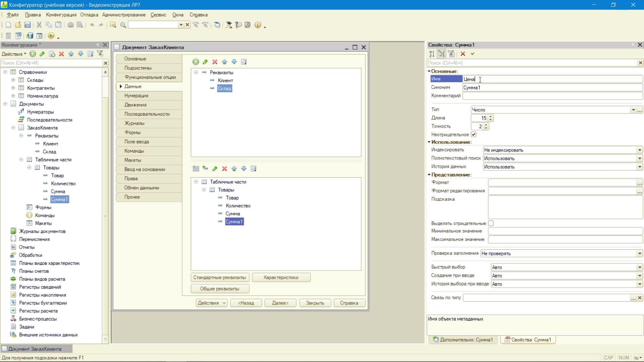Screen dimensions: 644x362
Task: Click the Save diskette icon in main toolbar
Action: point(28,25)
